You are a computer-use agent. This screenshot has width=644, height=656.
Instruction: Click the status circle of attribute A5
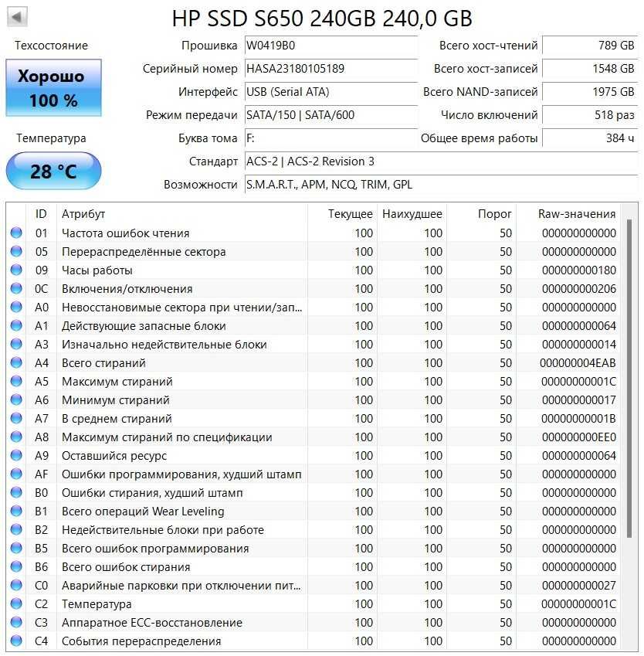[16, 381]
